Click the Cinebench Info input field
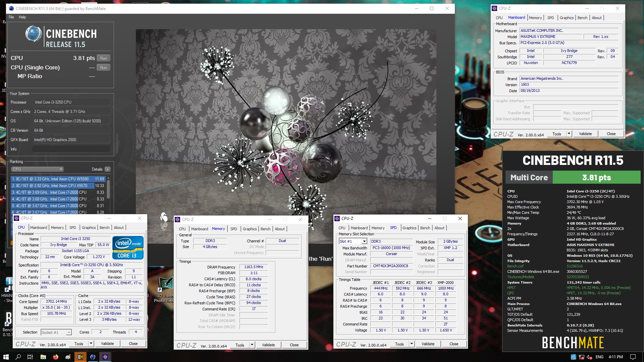This screenshot has height=362, width=644. (x=71, y=149)
